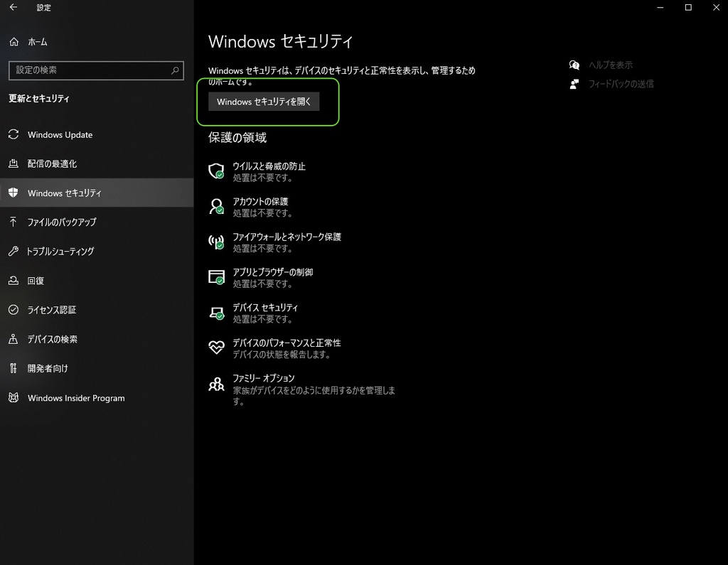Click the 配信の最適化 sidebar icon
Screen dimensions: 728x565
[14, 163]
